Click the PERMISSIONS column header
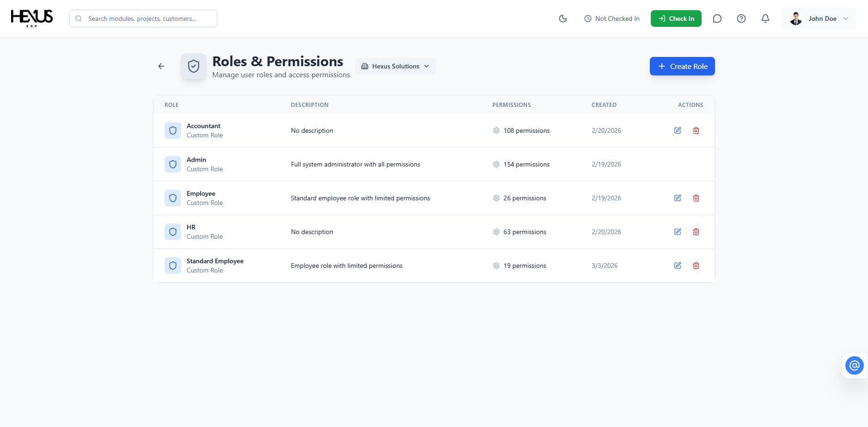 point(512,105)
